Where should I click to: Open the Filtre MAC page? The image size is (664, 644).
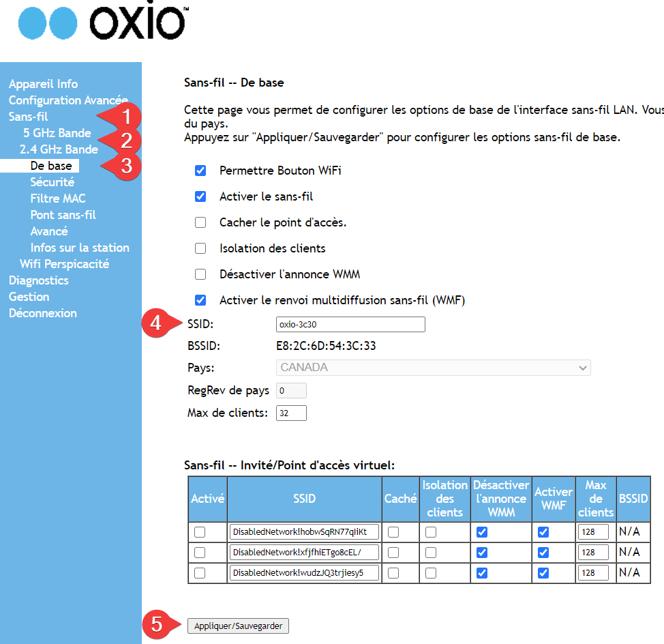(x=58, y=199)
